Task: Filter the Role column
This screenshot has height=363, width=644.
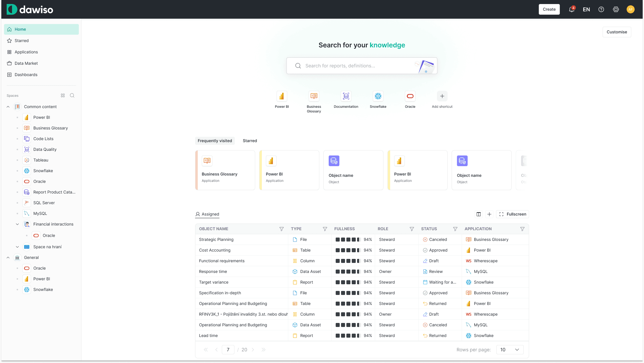Action: coord(412,229)
